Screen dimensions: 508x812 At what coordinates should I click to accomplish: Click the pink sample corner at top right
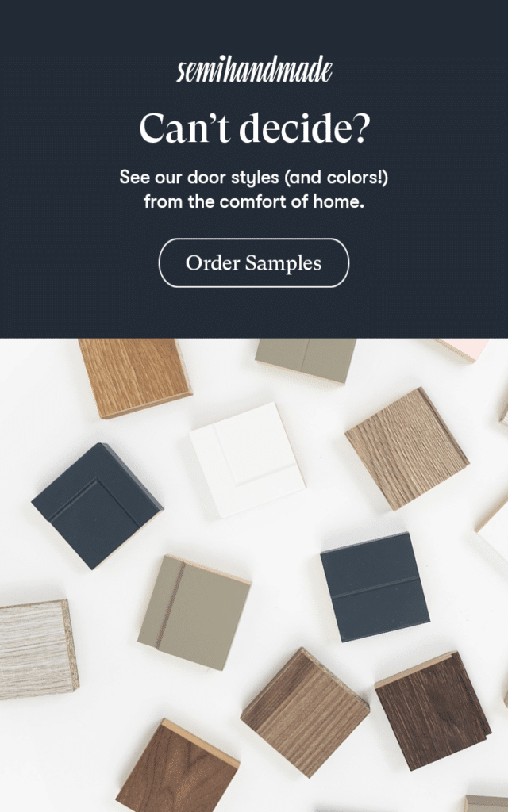point(464,350)
